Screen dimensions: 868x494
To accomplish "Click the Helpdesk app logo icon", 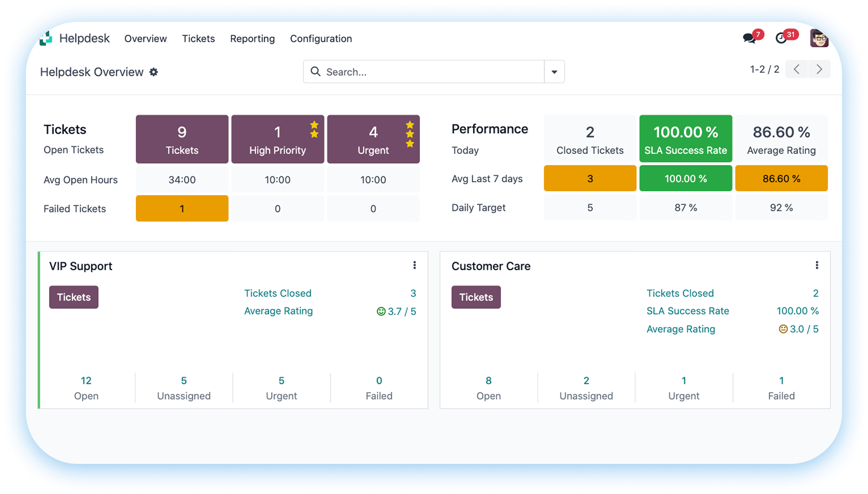I will (x=46, y=38).
